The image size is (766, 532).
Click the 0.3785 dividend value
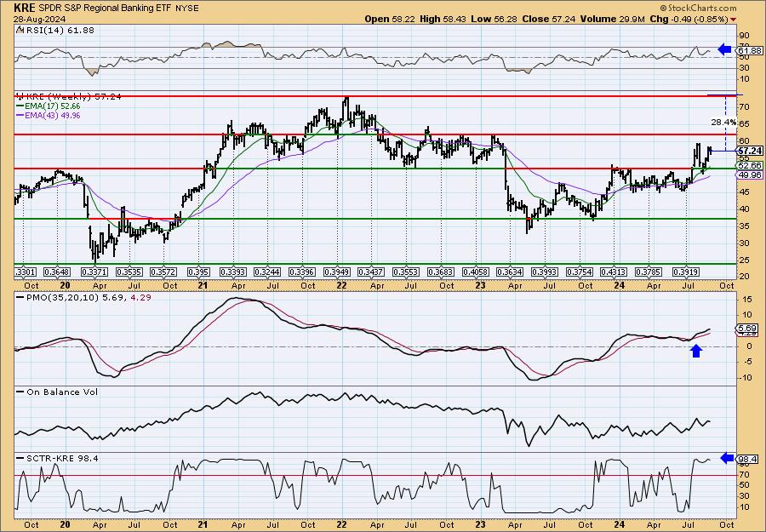click(x=649, y=272)
